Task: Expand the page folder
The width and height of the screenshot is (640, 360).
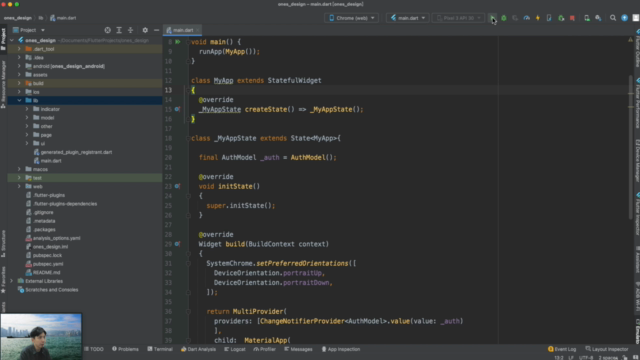Action: 27,135
